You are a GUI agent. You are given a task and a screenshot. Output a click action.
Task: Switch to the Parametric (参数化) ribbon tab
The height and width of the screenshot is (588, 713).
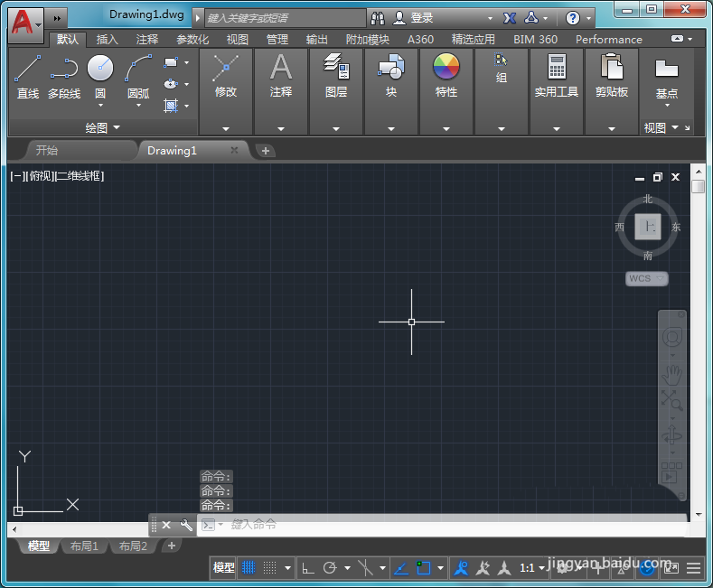192,40
